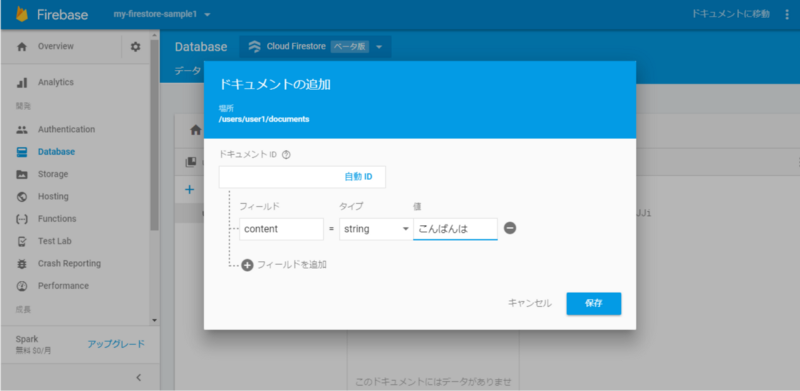Click the Functions brackets icon
Viewport: 800px width, 391px height.
click(21, 219)
